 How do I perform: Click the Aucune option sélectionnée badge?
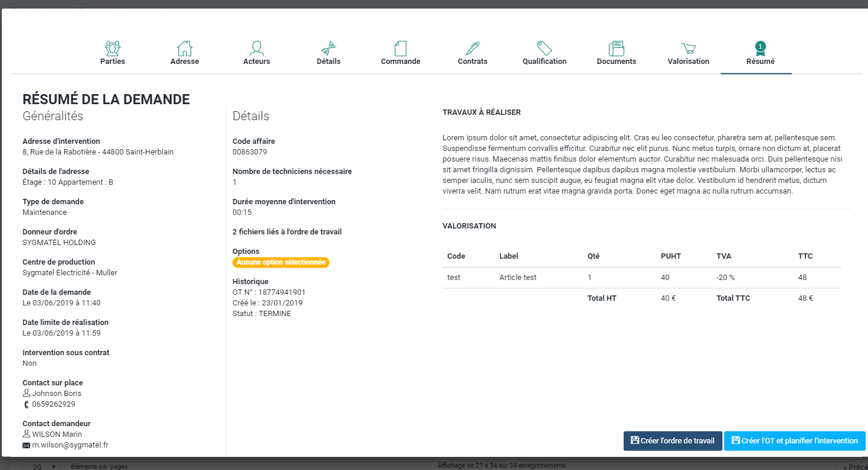[x=281, y=262]
